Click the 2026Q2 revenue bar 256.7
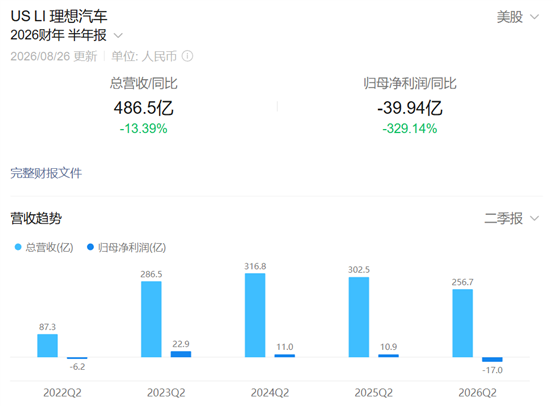The width and height of the screenshot is (553, 407). click(x=463, y=323)
